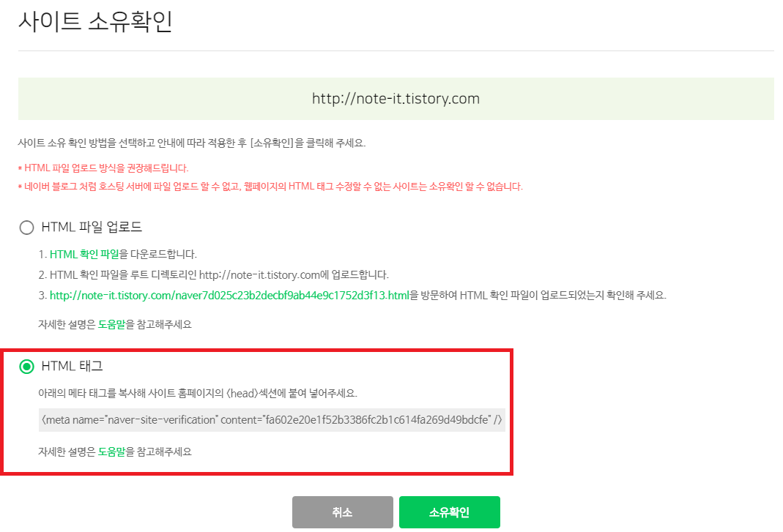Click the red HTML 파일 업로드 recommendation notice
This screenshot has height=532, width=783.
[x=103, y=168]
